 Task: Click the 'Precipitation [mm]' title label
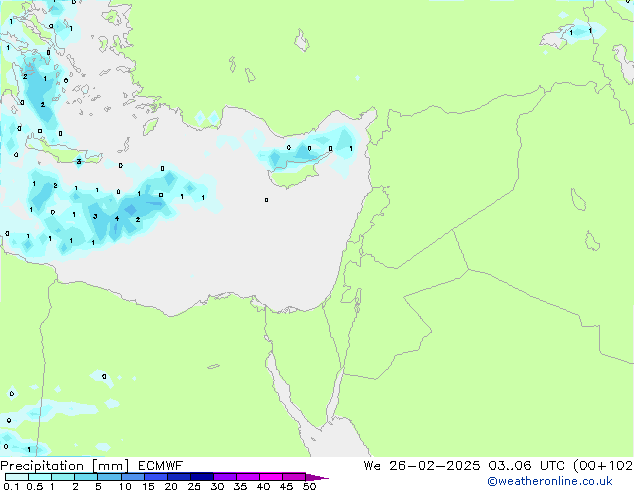65,465
